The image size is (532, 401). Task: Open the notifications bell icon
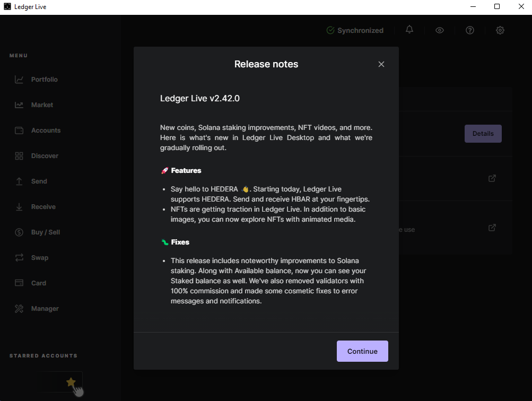pyautogui.click(x=409, y=30)
